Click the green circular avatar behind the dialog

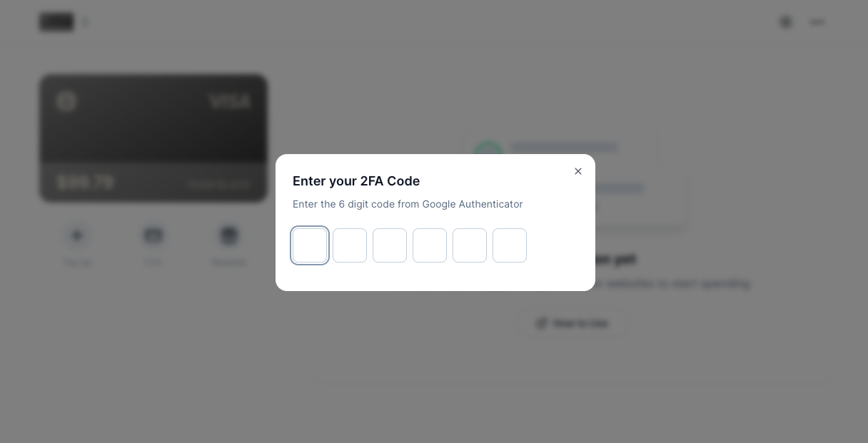pyautogui.click(x=489, y=151)
